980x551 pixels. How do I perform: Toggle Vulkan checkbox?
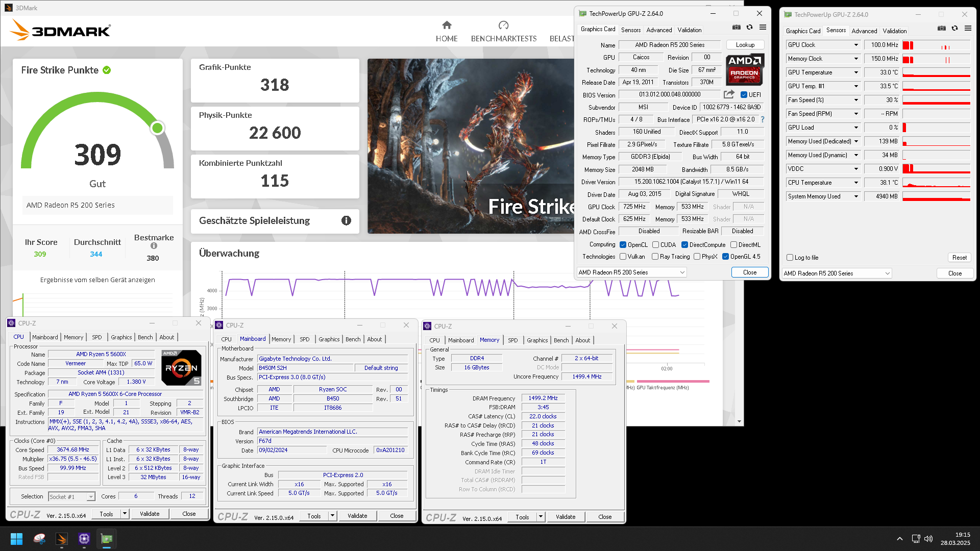(623, 257)
